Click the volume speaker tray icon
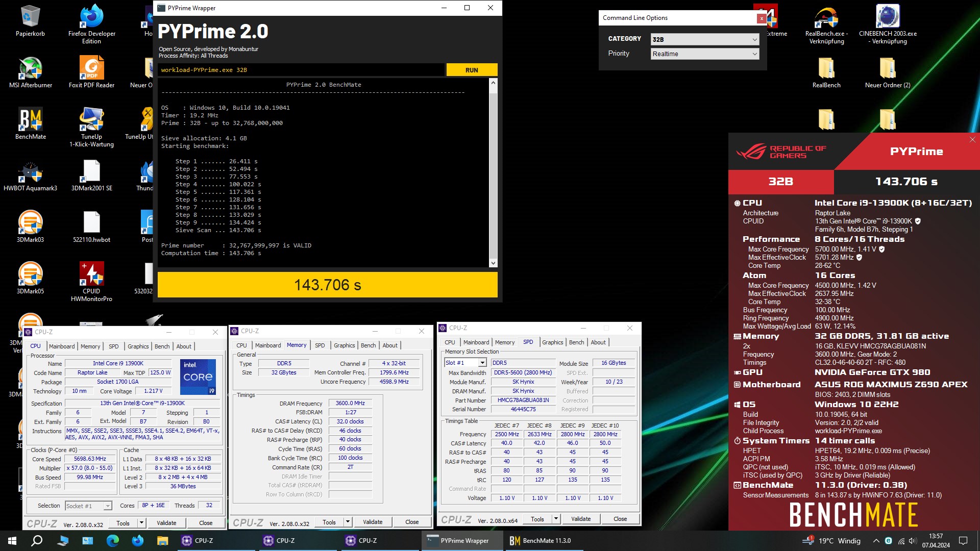 point(913,540)
